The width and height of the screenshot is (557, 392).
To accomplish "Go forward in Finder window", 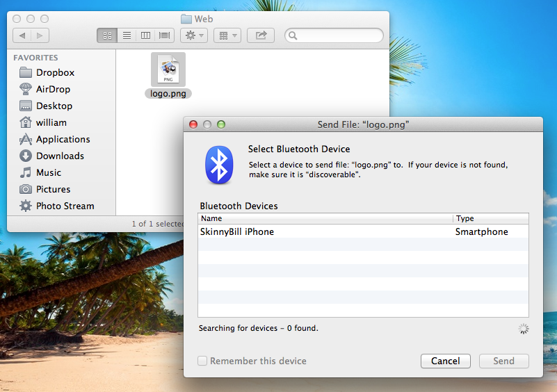I will (x=40, y=35).
